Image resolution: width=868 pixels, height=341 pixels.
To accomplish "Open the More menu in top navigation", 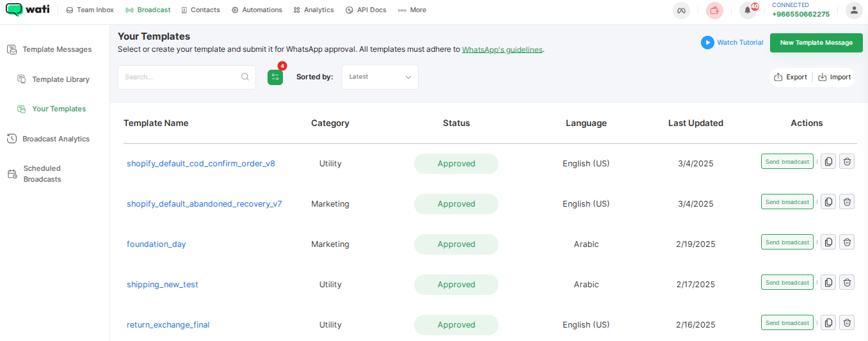I will tap(412, 10).
